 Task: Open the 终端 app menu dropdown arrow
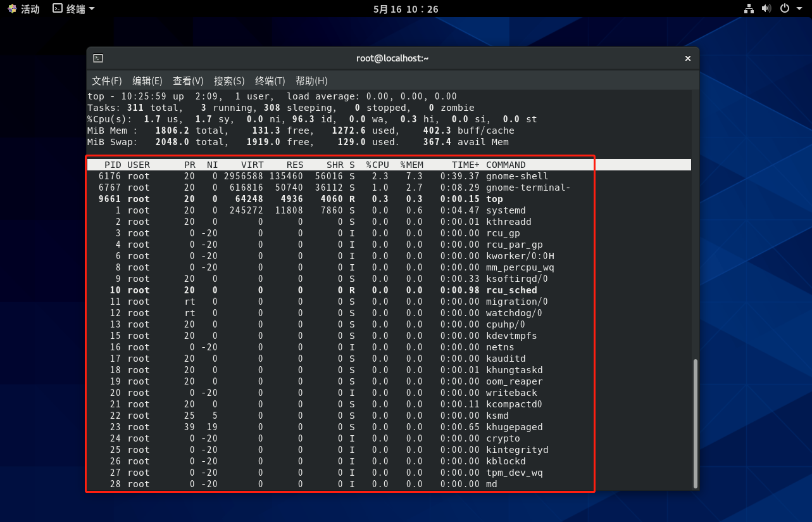92,9
